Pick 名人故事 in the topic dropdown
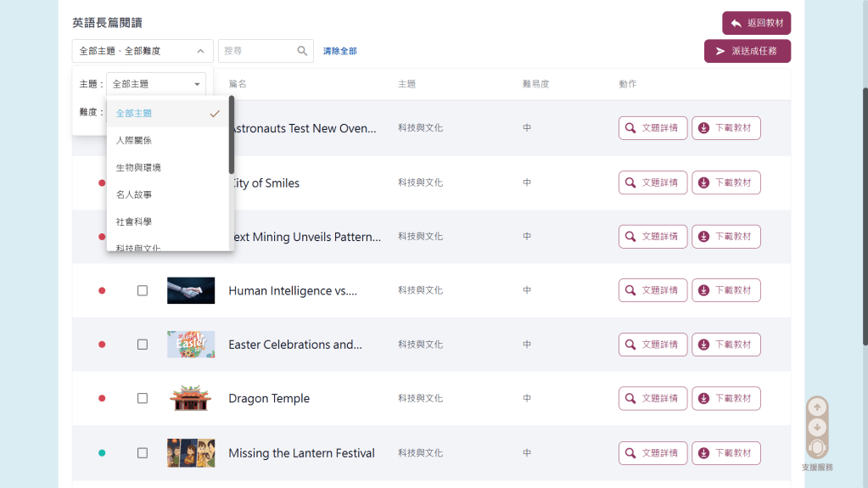 pyautogui.click(x=134, y=194)
